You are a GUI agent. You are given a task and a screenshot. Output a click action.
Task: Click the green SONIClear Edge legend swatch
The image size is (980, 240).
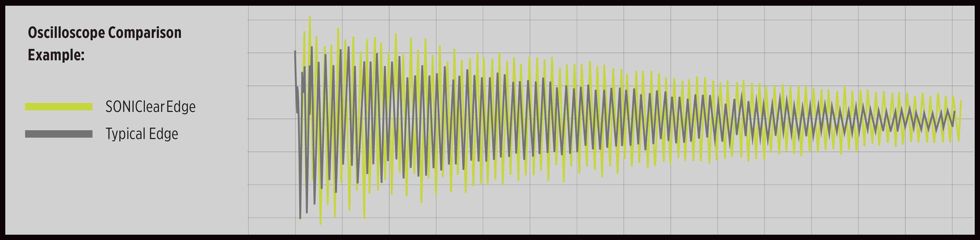pos(59,107)
